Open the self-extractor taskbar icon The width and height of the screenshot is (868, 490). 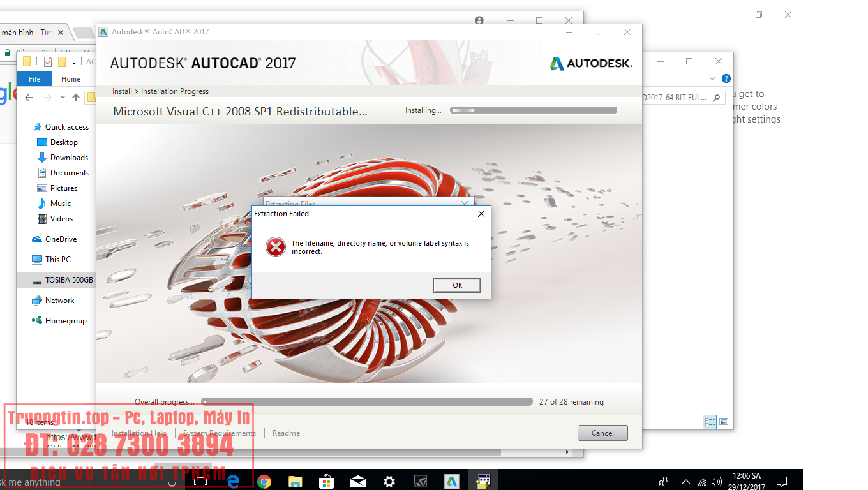pyautogui.click(x=483, y=481)
